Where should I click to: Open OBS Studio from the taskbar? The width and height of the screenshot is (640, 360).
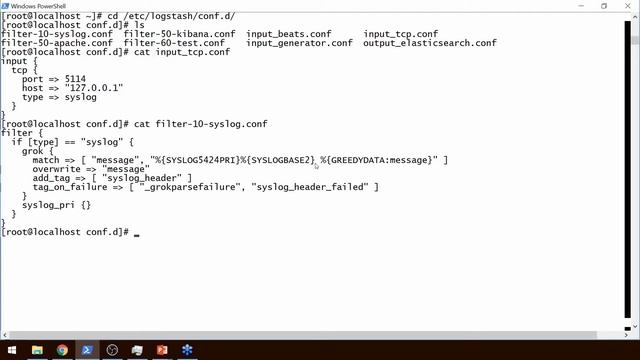click(x=112, y=350)
